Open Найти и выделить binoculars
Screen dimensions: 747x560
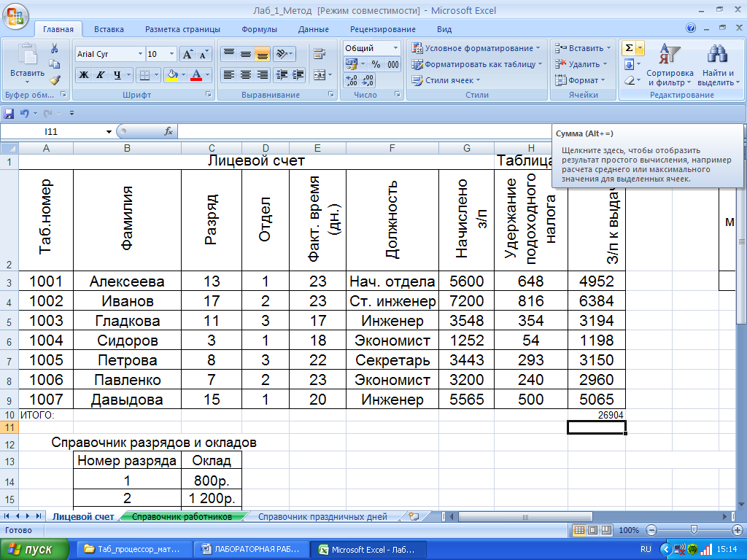coord(718,65)
